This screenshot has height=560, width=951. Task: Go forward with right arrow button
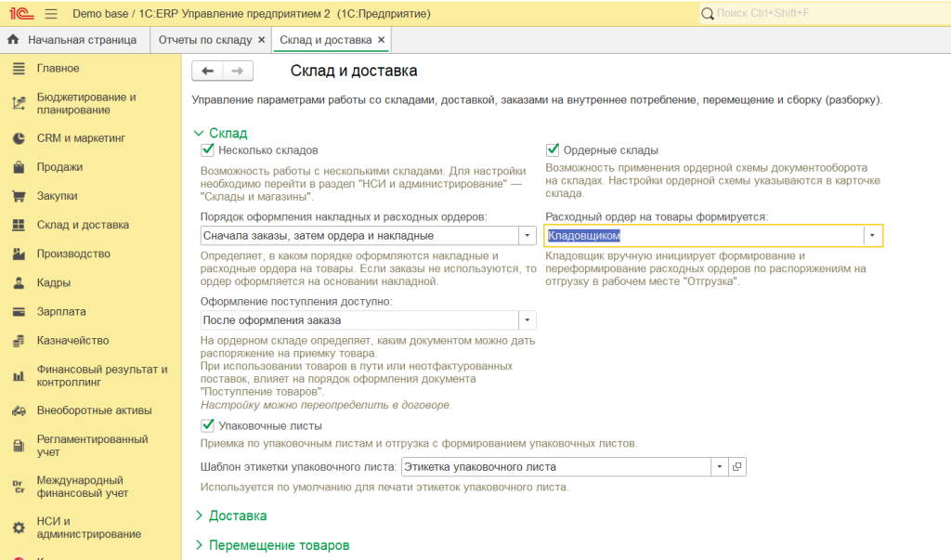[x=238, y=71]
